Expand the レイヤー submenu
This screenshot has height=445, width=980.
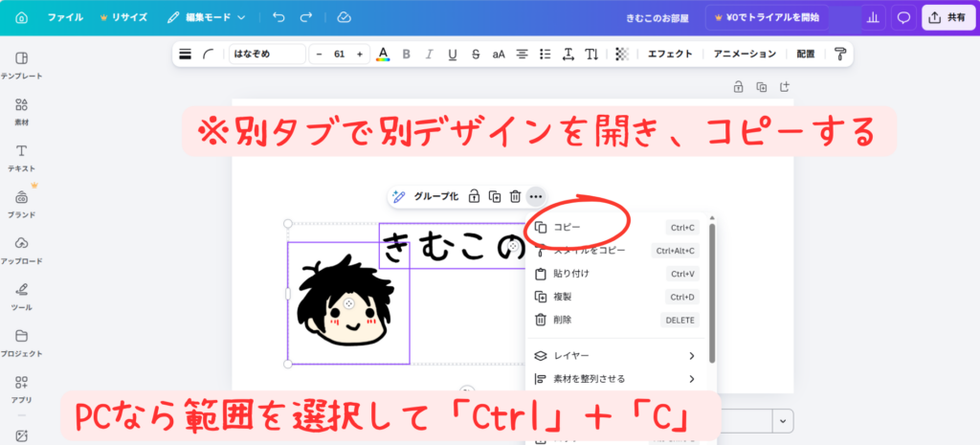[x=617, y=356]
